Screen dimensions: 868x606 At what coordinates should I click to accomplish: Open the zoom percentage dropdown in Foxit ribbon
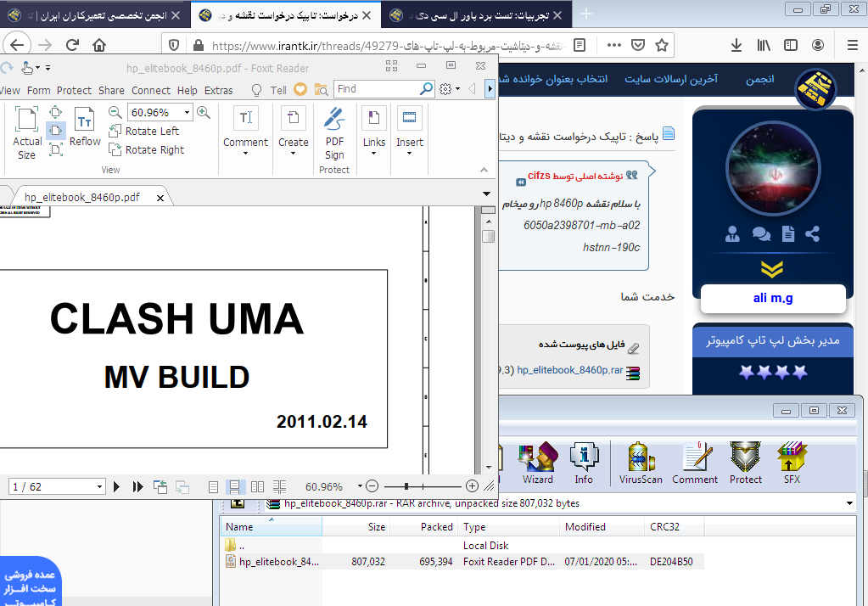coord(188,112)
